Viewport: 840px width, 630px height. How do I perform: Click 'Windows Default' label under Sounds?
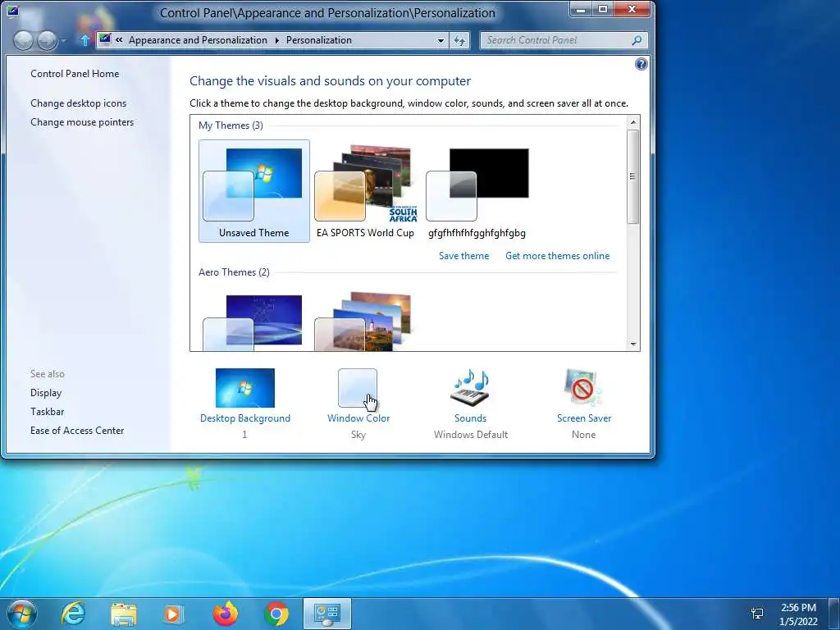470,435
